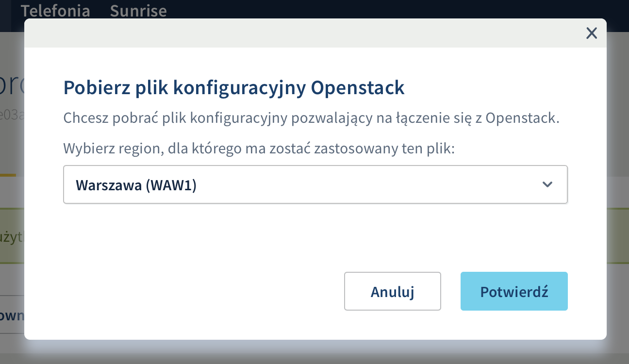Confirm download with Potwierdź button
629x364 pixels.
click(514, 291)
